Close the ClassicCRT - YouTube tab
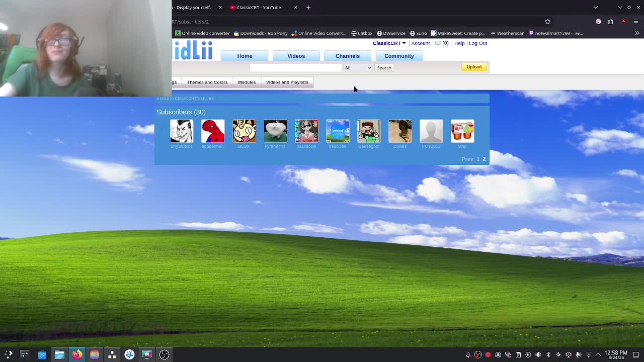The width and height of the screenshot is (644, 362). [296, 8]
